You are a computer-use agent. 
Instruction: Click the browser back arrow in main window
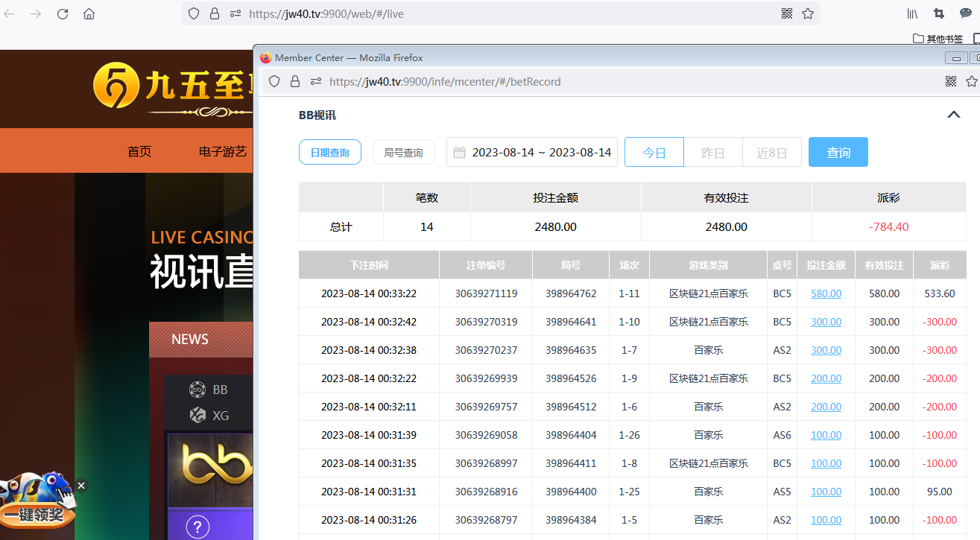tap(10, 13)
